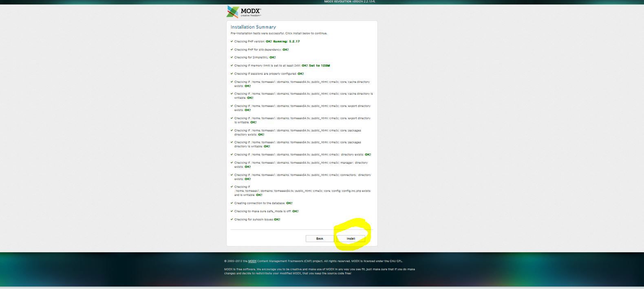Click the 'Checking for SimpleXML' line text
Screen dimensions: 644x289
(x=251, y=58)
